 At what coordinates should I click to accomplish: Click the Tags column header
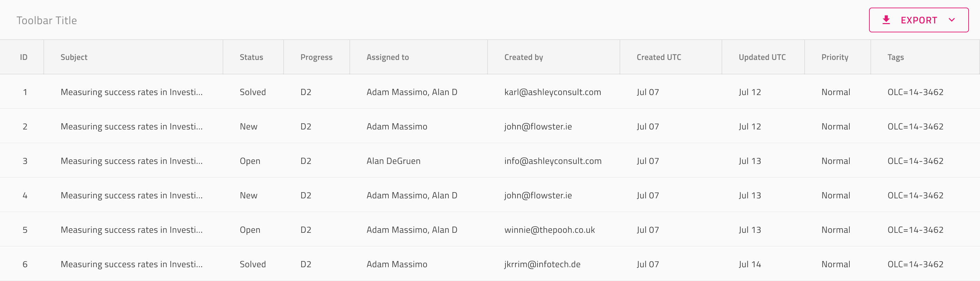[x=896, y=57]
